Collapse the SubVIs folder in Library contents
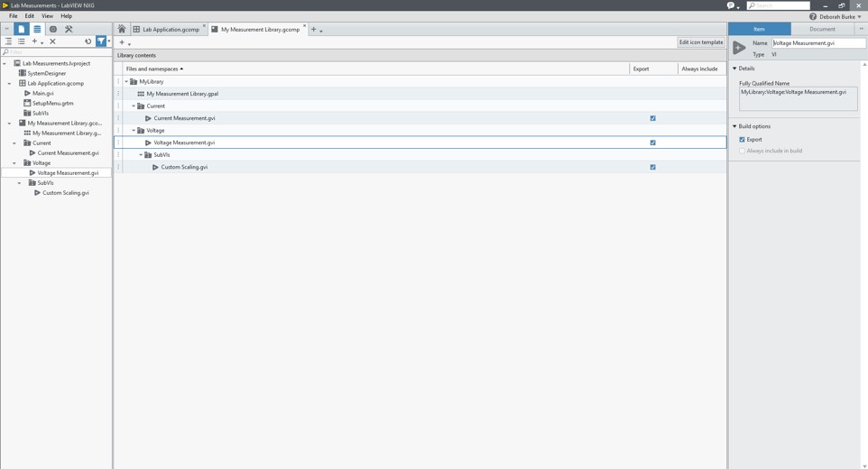The image size is (868, 469). coord(141,154)
